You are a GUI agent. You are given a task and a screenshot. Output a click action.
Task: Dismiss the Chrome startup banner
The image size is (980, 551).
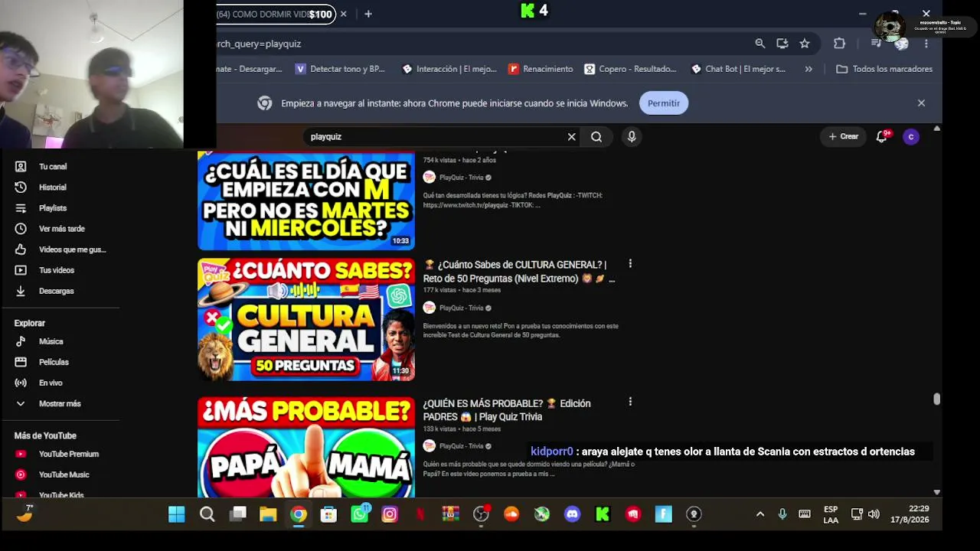921,103
